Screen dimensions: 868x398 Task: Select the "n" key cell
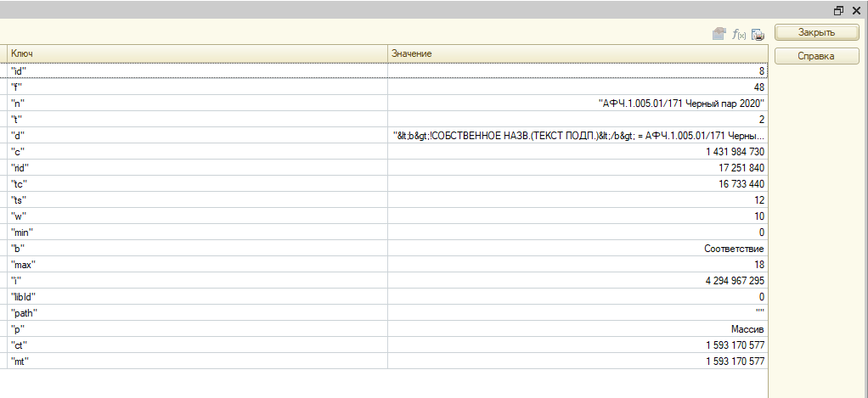pyautogui.click(x=195, y=103)
